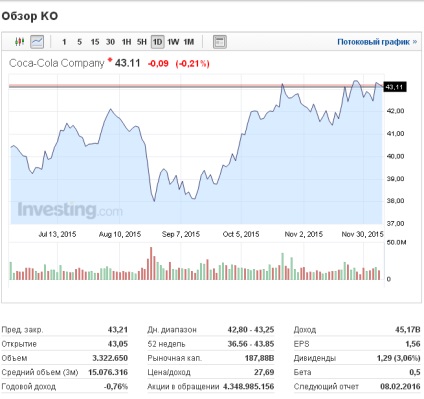Image resolution: width=424 pixels, height=399 pixels.
Task: Click the Coca-Cola Company chart title
Action: (57, 63)
